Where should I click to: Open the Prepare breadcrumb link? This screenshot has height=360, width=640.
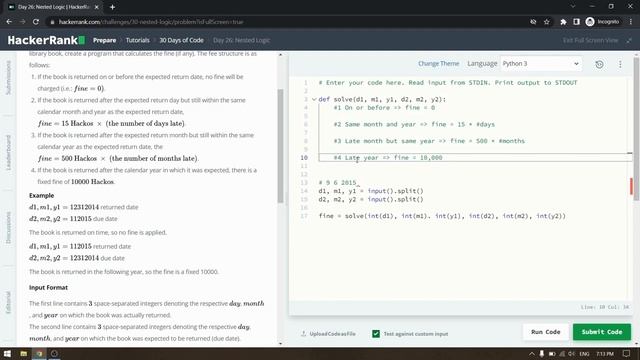pyautogui.click(x=104, y=40)
